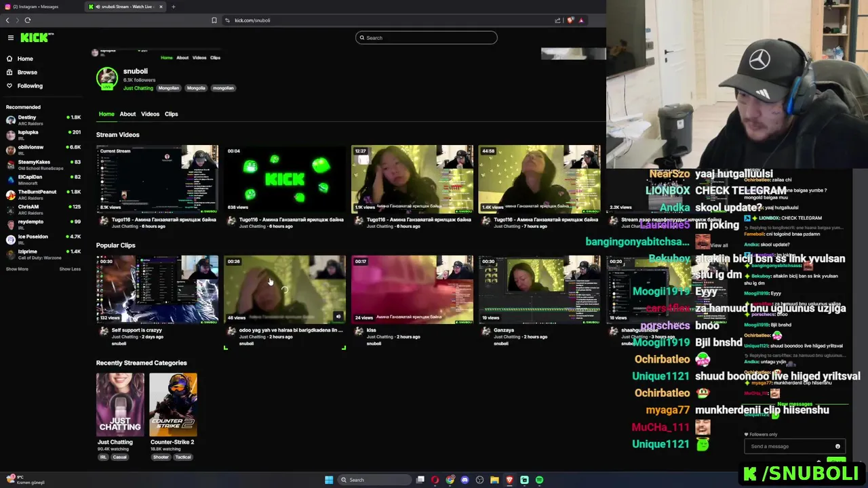Image resolution: width=868 pixels, height=488 pixels.
Task: Click the Mongolia tag chip
Action: pyautogui.click(x=196, y=88)
